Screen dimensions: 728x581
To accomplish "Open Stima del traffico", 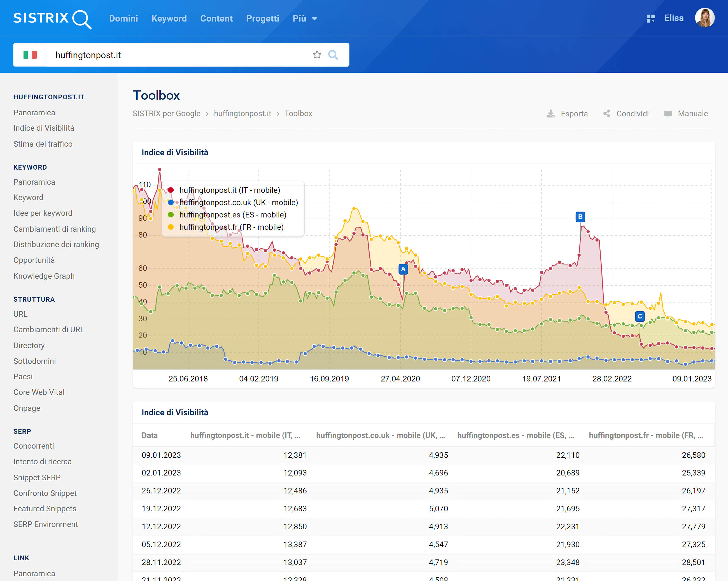I will point(43,144).
